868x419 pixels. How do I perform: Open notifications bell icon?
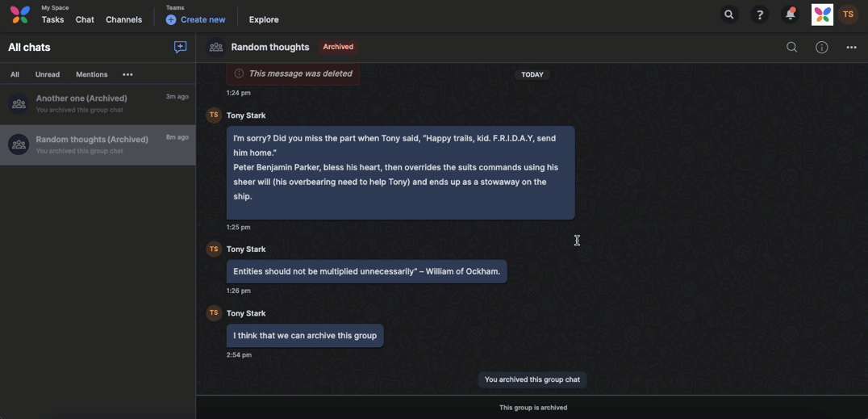[x=790, y=15]
